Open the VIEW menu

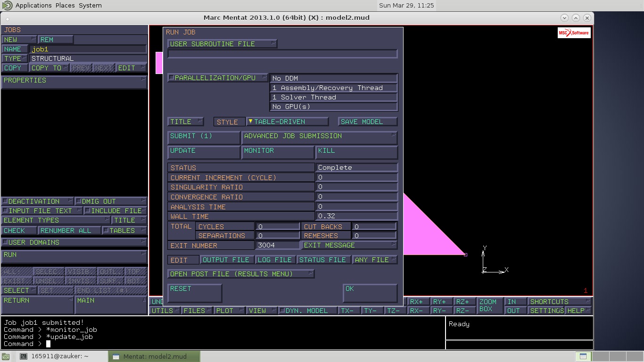pyautogui.click(x=262, y=311)
